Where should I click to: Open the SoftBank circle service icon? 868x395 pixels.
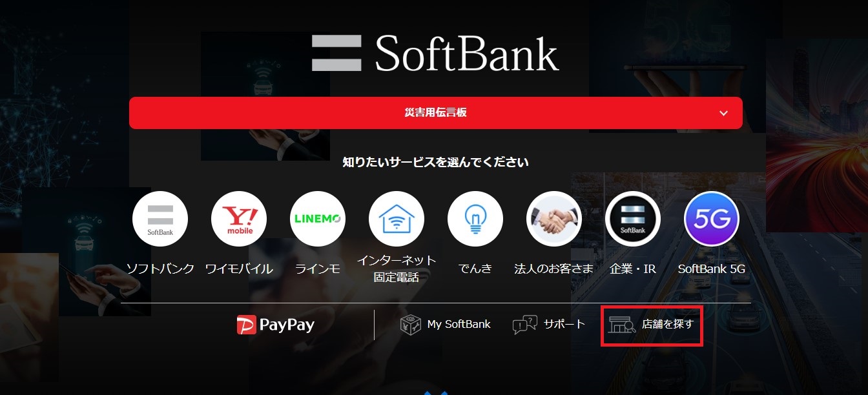[160, 219]
